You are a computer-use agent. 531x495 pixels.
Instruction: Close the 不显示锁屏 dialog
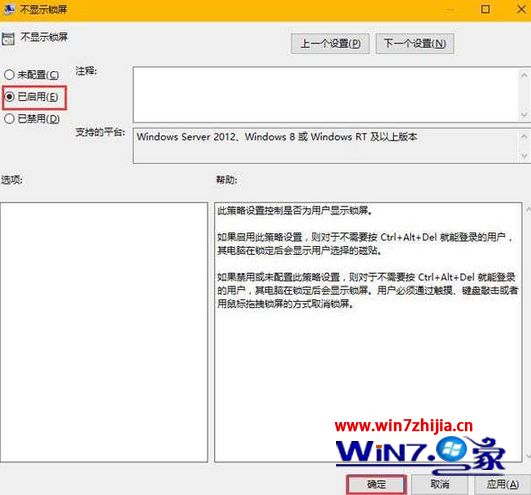click(x=521, y=9)
